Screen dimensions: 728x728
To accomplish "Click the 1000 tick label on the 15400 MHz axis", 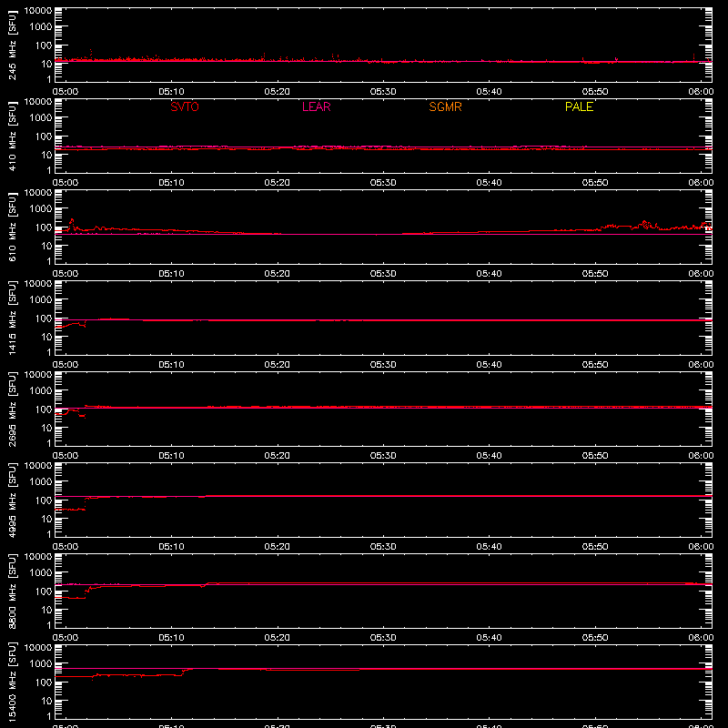I will point(41,664).
